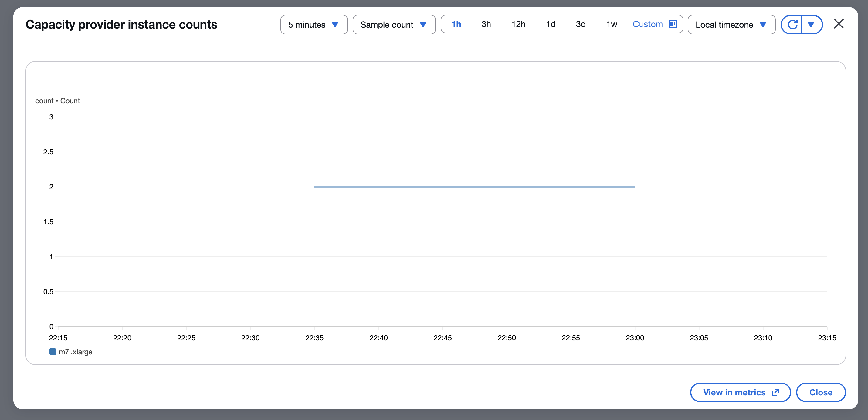Click the refresh graph icon

[792, 25]
